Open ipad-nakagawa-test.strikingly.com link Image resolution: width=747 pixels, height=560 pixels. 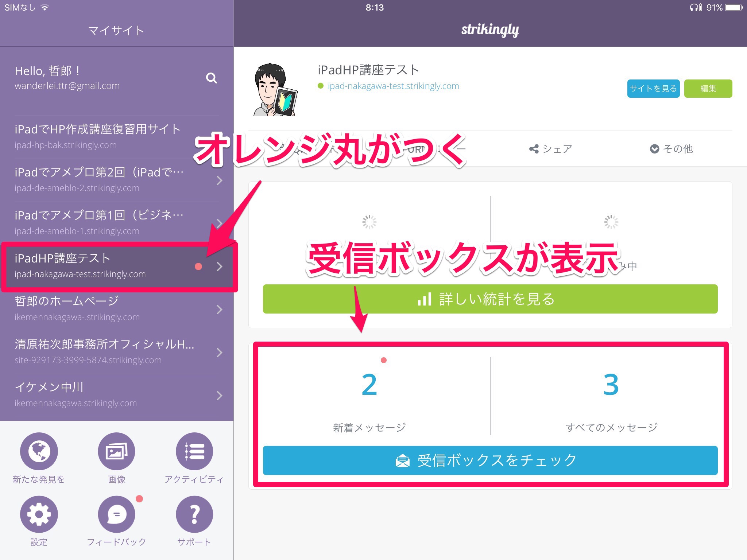(393, 86)
